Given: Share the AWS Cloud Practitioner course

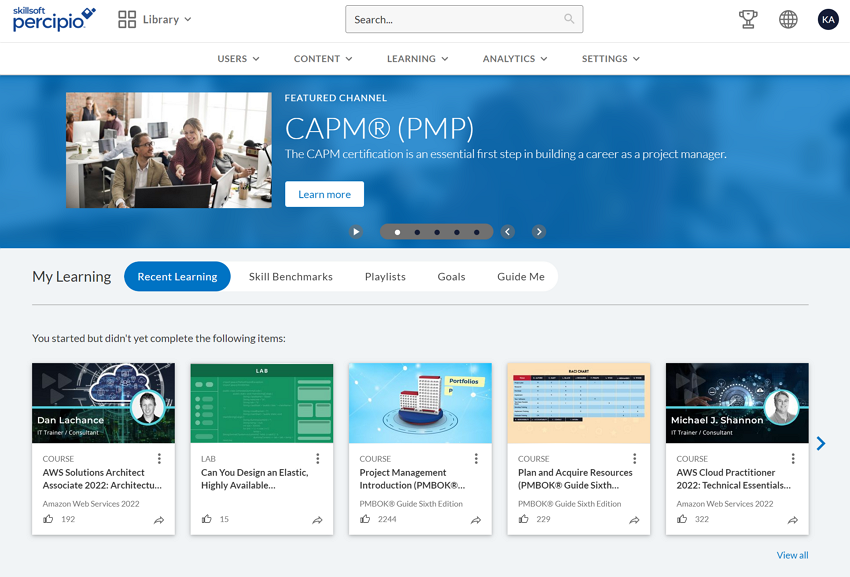Looking at the screenshot, I should (793, 520).
